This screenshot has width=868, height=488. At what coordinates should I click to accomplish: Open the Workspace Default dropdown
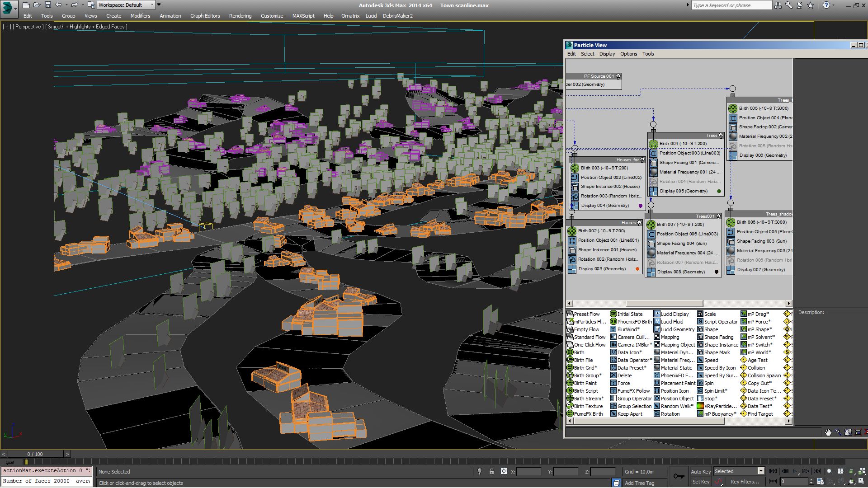click(151, 5)
